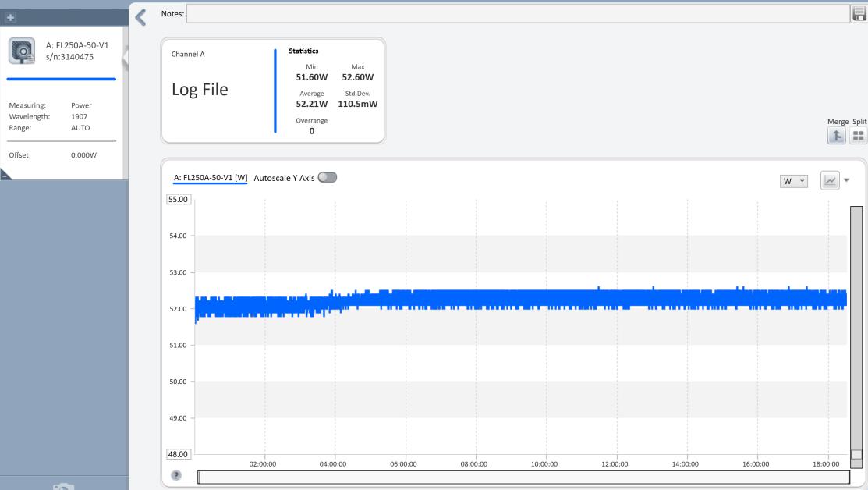The height and width of the screenshot is (490, 868).
Task: Click the plus add-channel icon
Action: coord(10,17)
